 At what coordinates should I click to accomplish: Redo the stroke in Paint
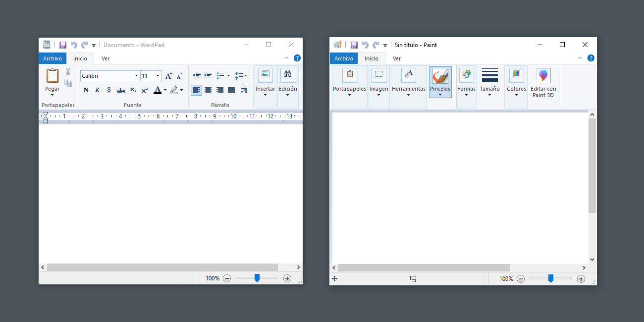pos(376,45)
